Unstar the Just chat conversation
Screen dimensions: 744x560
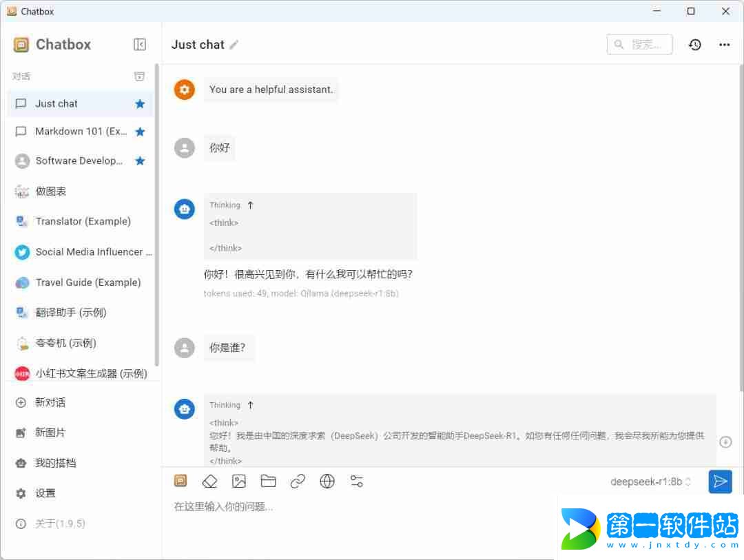139,104
